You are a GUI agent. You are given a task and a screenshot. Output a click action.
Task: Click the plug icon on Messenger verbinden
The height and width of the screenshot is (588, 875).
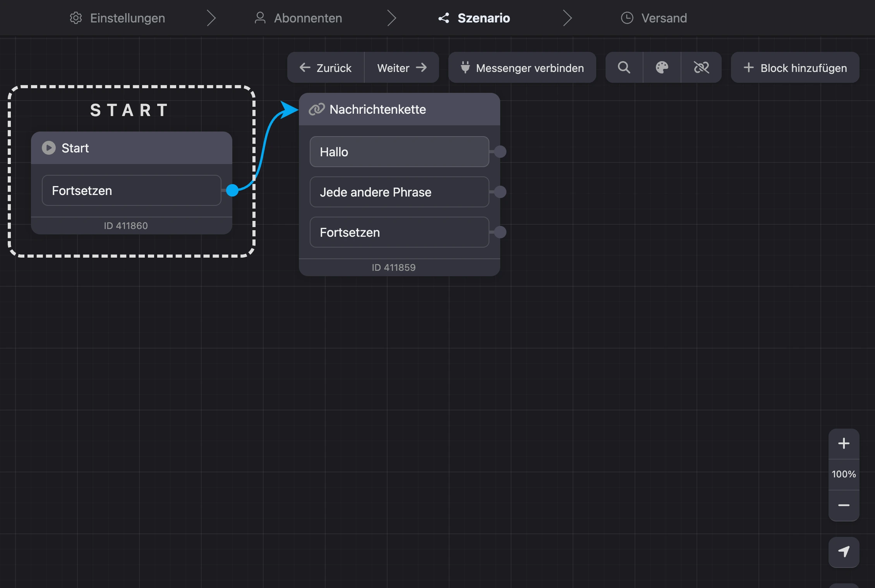point(465,68)
